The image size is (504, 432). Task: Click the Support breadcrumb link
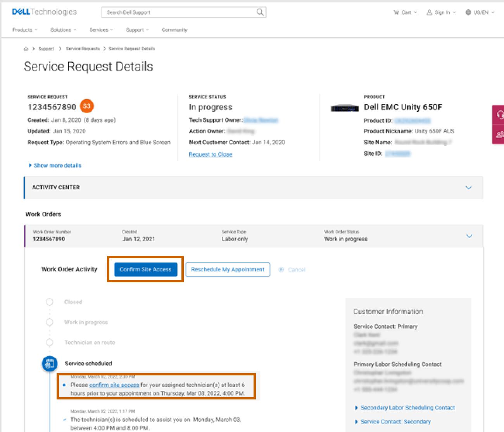(46, 49)
